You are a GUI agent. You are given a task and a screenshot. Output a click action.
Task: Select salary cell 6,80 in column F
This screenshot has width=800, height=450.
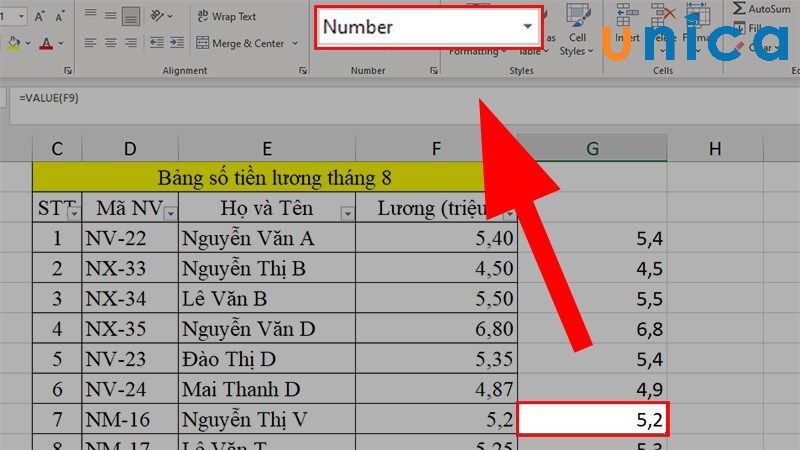(x=437, y=329)
